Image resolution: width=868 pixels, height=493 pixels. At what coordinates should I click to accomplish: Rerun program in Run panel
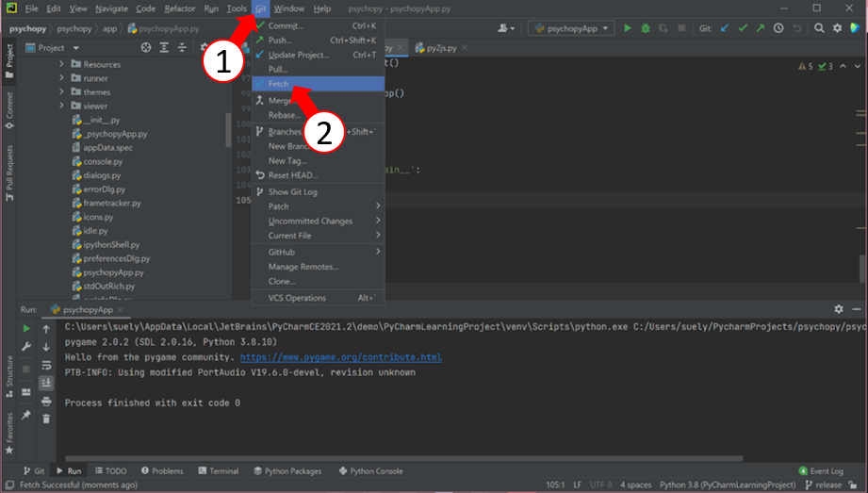tap(26, 329)
